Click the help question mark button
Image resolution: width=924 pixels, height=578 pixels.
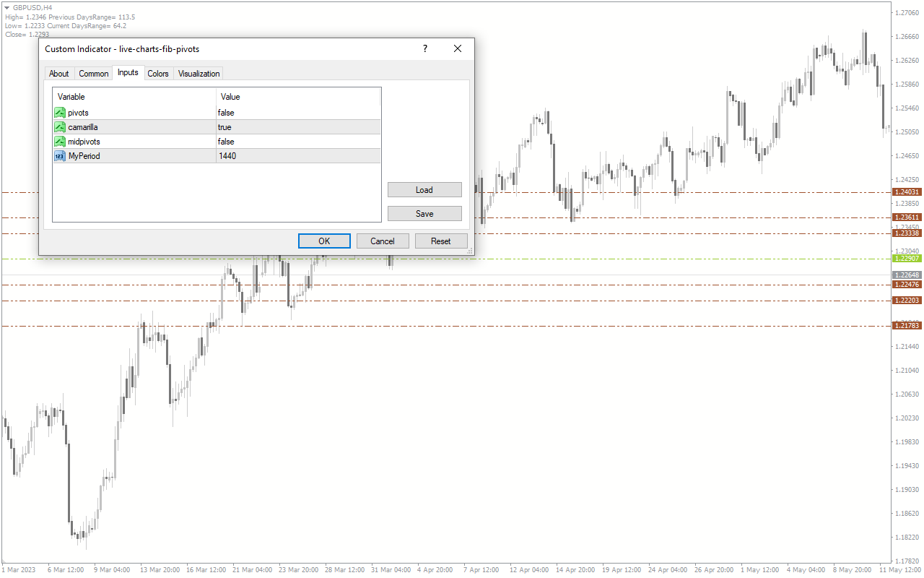(424, 48)
